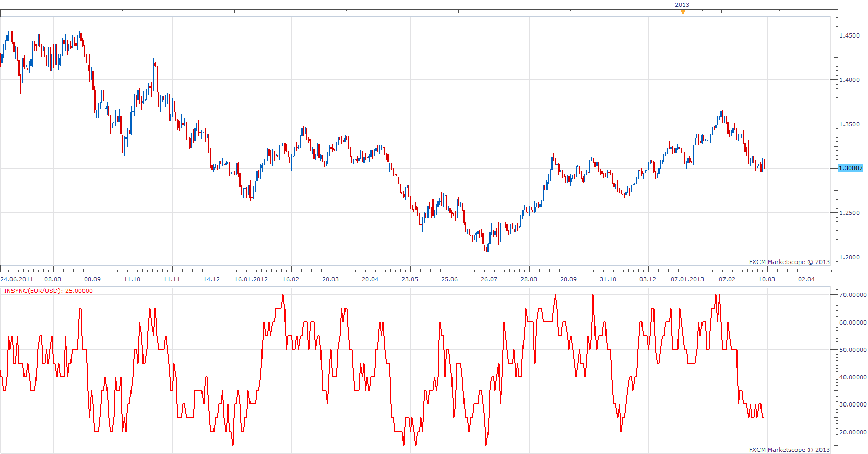Screen dimensions: 868x454
Task: Select the 24.06.2011 date label
Action: (x=17, y=279)
